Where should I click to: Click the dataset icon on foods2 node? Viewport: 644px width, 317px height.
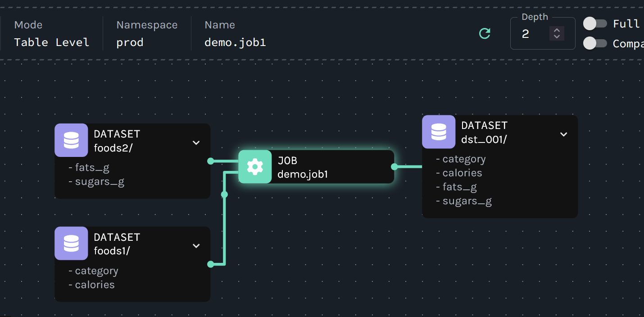(x=71, y=140)
